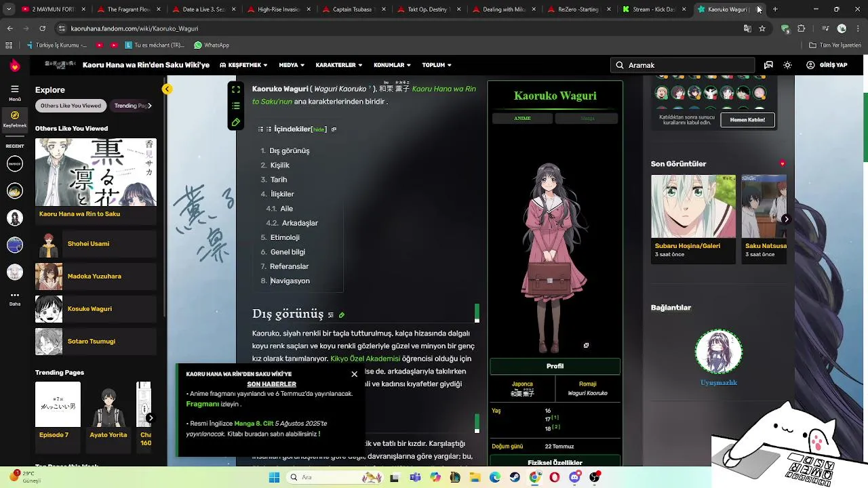The height and width of the screenshot is (488, 868).
Task: Open the Shohei Usami entry
Action: pos(96,244)
